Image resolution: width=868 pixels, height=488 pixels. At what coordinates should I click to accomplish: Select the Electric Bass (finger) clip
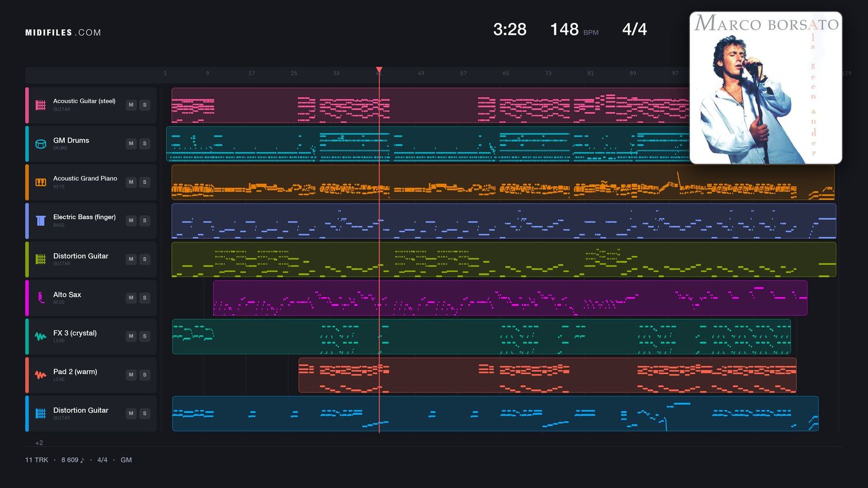coord(503,221)
